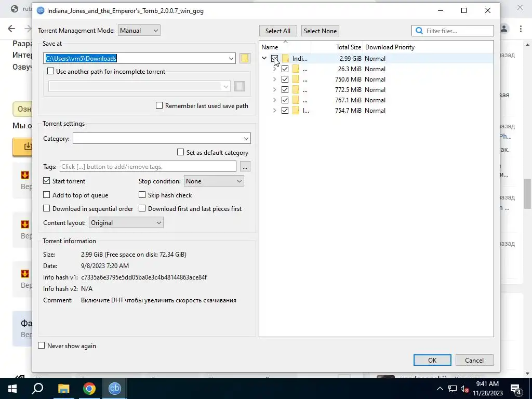Open the Content layout dropdown

[x=126, y=223]
